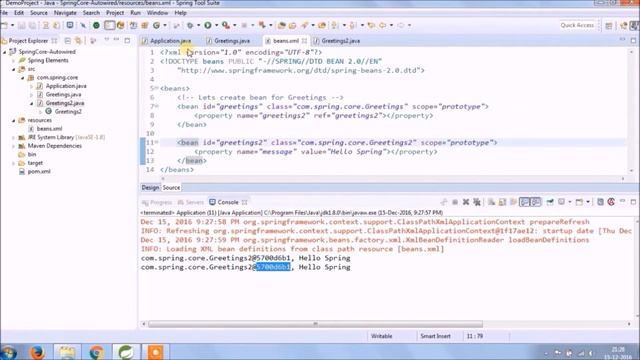
Task: Click the Open Type toolbar icon
Action: click(281, 25)
